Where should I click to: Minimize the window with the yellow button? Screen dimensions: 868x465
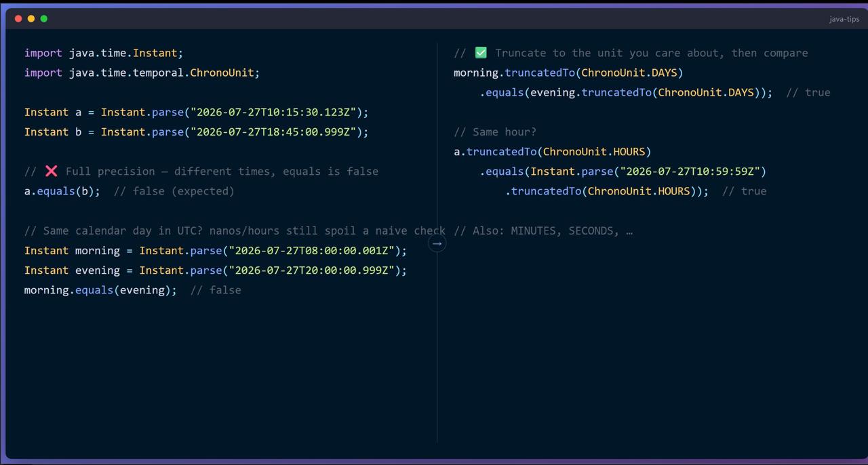click(x=31, y=18)
